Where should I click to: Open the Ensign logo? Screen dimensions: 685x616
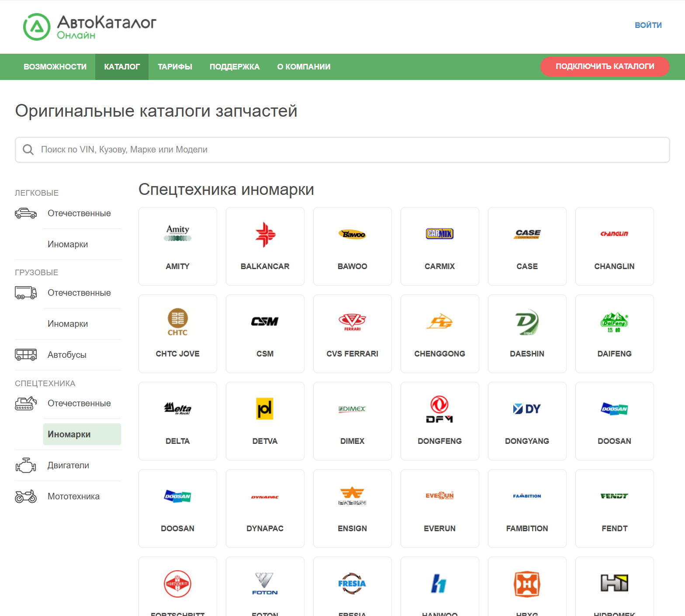(353, 496)
